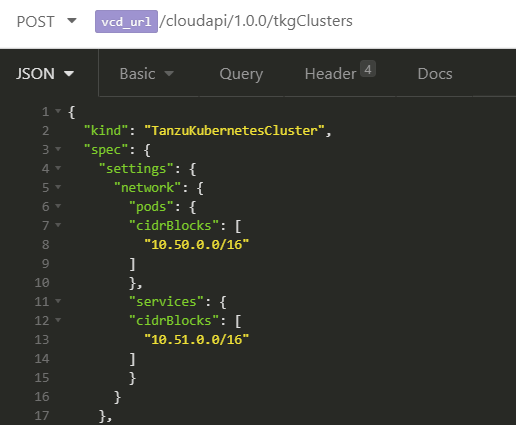Click line number 8 in gutter
This screenshot has width=516, height=425.
(x=46, y=245)
